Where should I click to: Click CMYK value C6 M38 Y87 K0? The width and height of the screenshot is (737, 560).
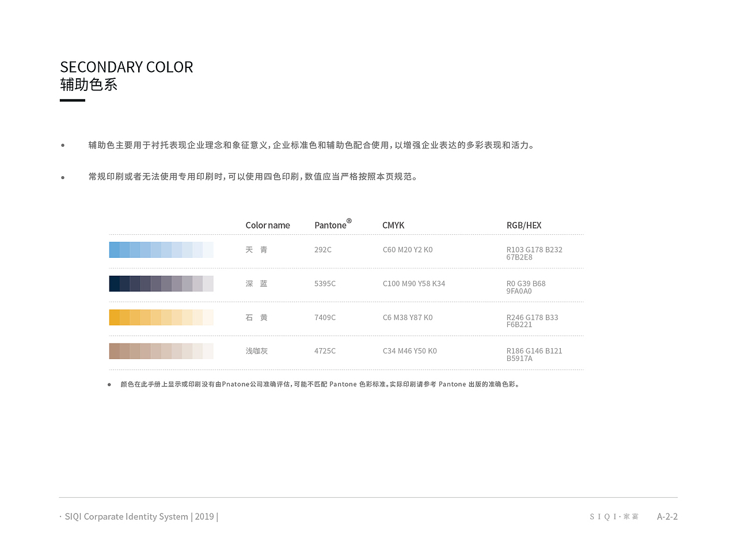[408, 318]
